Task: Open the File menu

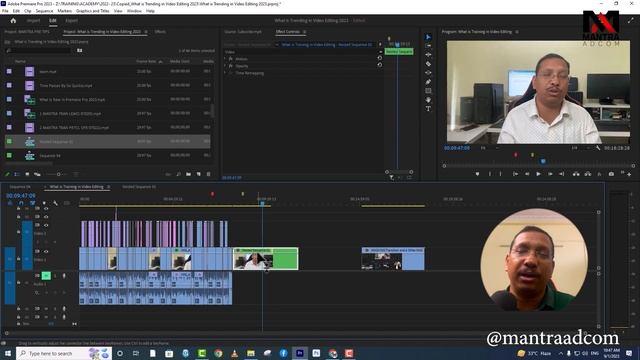Action: tap(5, 11)
